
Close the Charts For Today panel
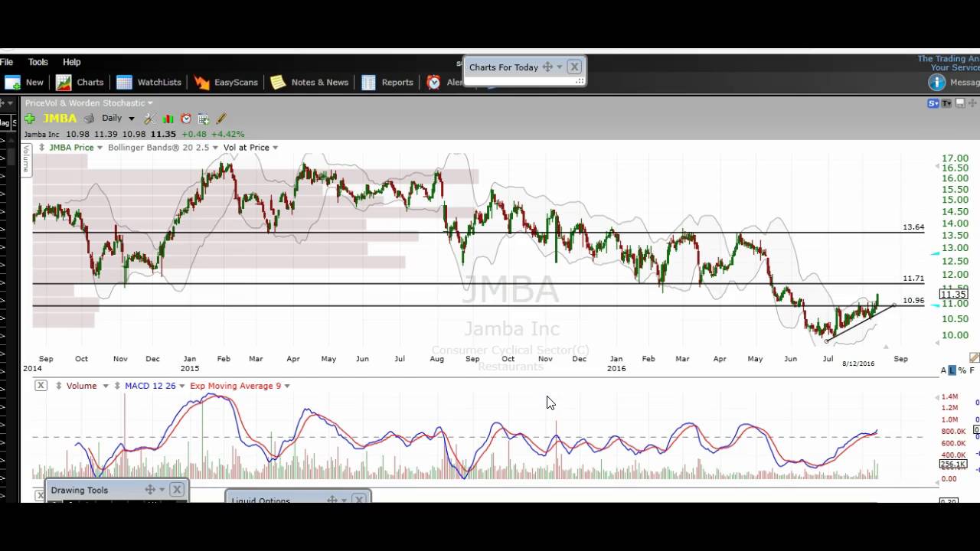point(574,67)
